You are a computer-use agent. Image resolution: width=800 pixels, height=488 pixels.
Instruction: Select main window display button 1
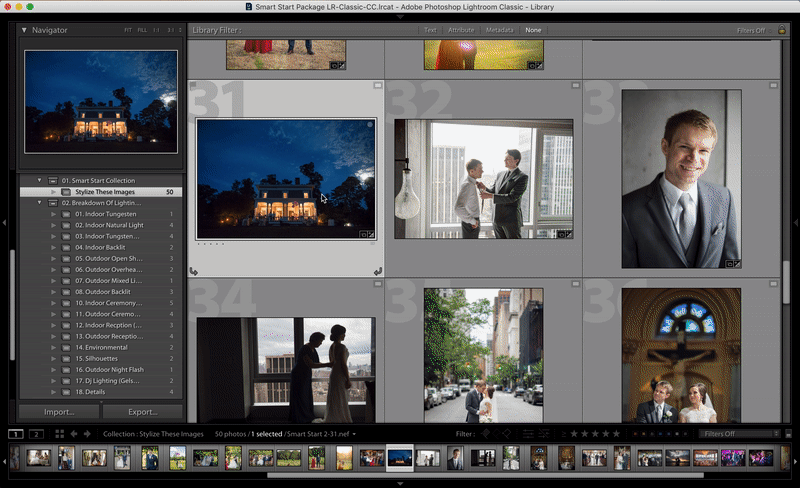[x=16, y=434]
